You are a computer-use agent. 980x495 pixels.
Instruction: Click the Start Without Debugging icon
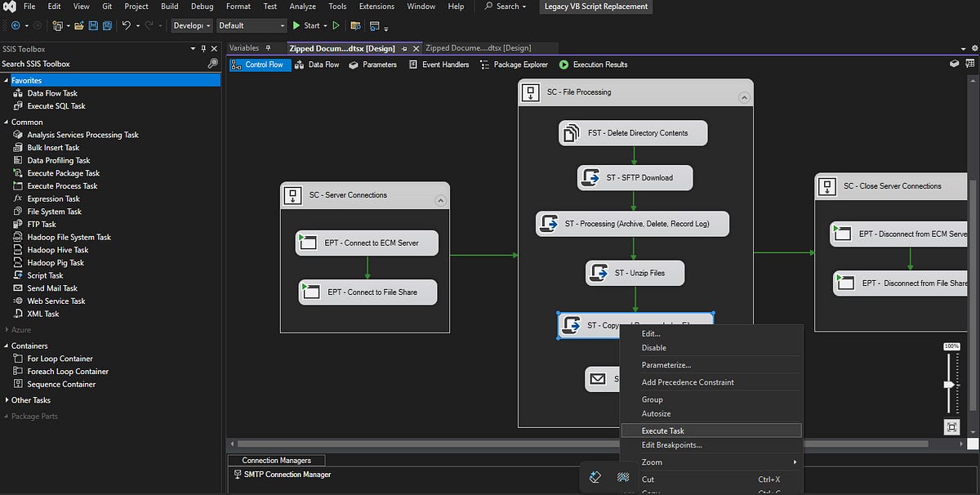(x=336, y=26)
